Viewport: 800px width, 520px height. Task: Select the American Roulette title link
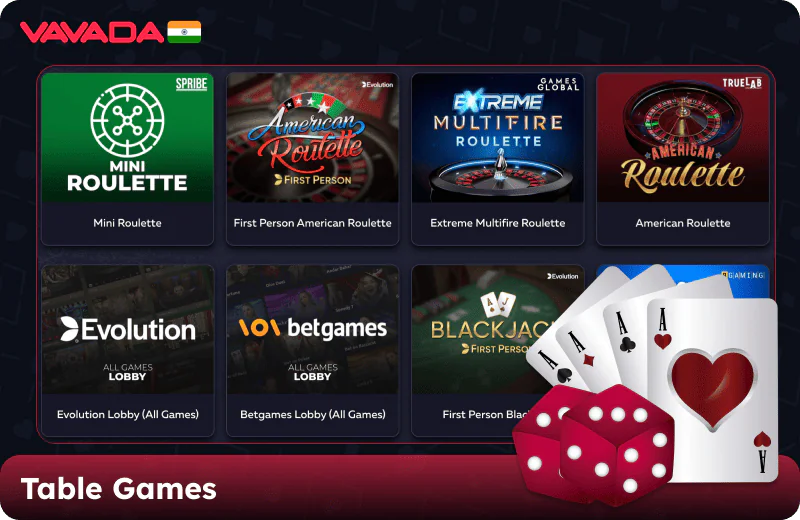pyautogui.click(x=683, y=223)
